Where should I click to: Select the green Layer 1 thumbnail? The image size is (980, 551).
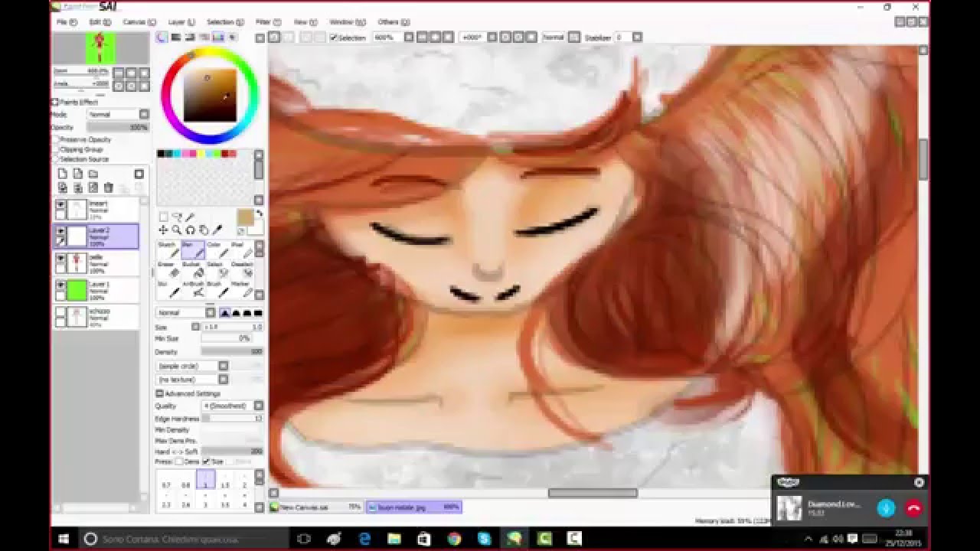pyautogui.click(x=77, y=290)
